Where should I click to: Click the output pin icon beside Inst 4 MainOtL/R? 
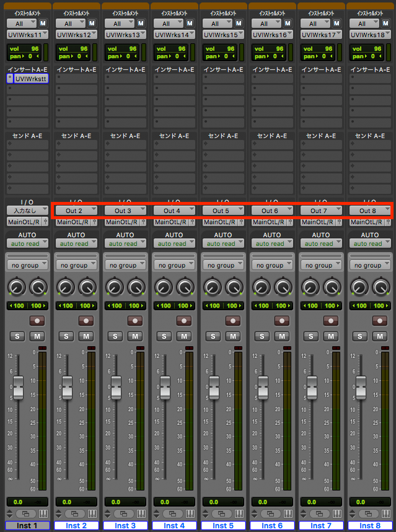pyautogui.click(x=192, y=222)
